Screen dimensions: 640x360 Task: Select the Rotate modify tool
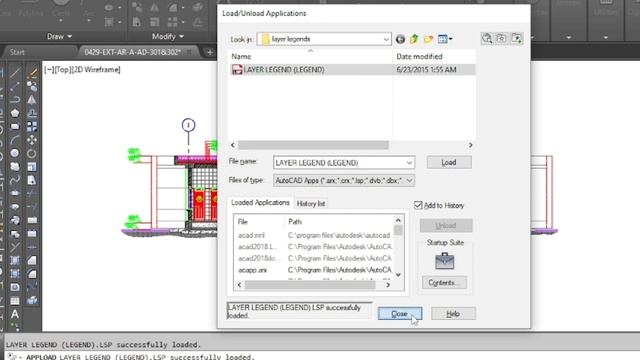pos(32,153)
